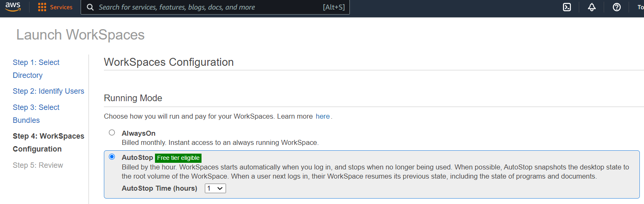Click the AlwaysOn option label text
644x204 pixels.
click(138, 134)
